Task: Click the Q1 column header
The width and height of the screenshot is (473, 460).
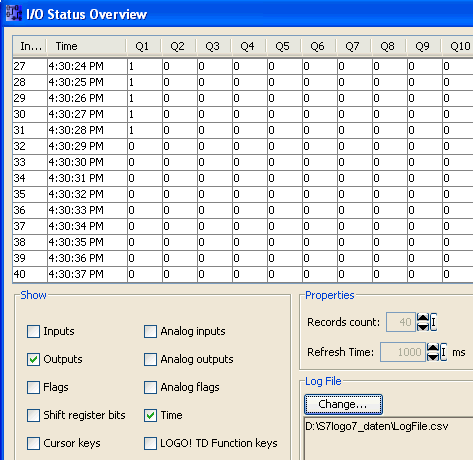Action: click(143, 46)
